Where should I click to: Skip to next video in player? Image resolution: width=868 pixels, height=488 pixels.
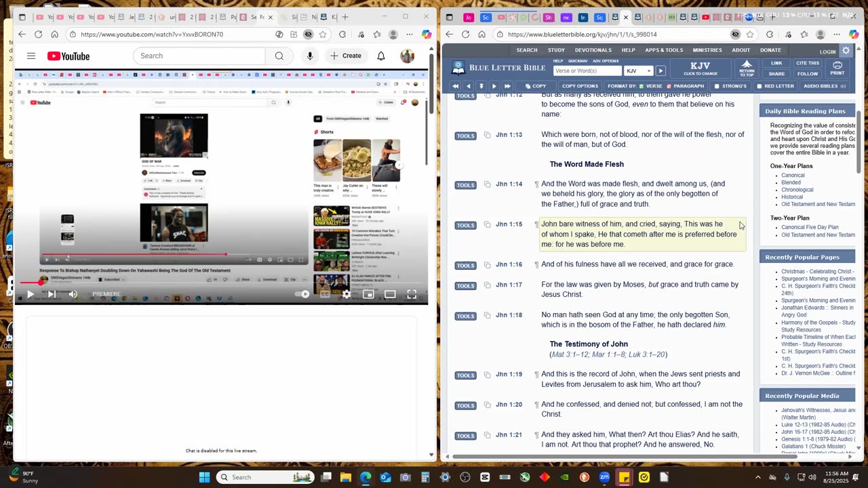tap(52, 294)
